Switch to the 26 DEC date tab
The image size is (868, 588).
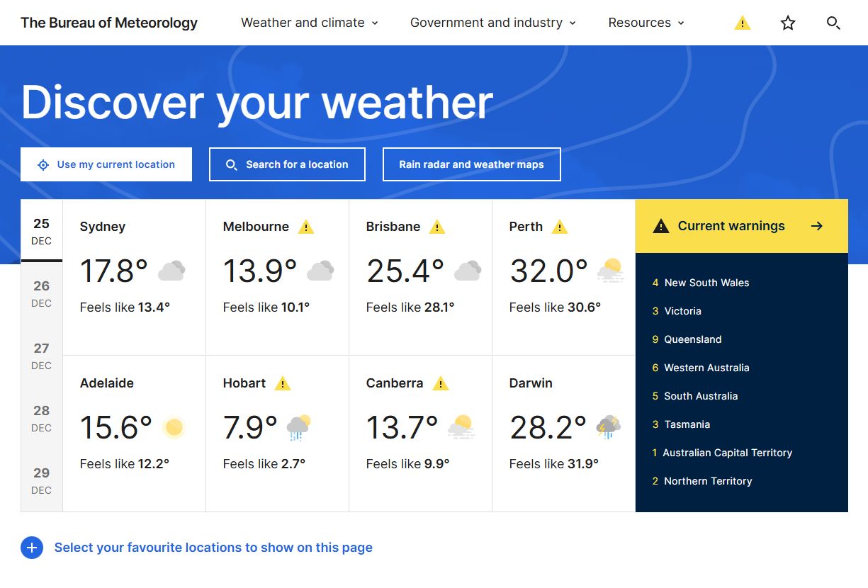point(42,293)
